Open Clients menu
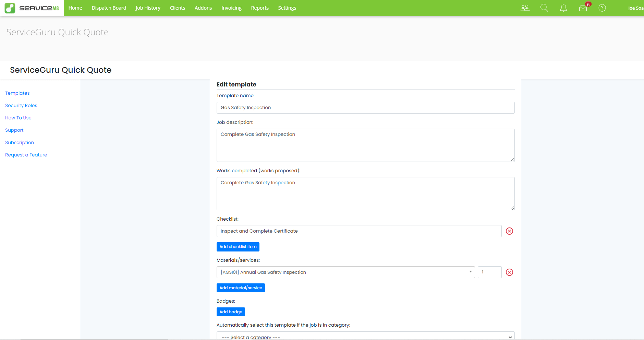Screen dimensions: 644x340 tap(178, 8)
